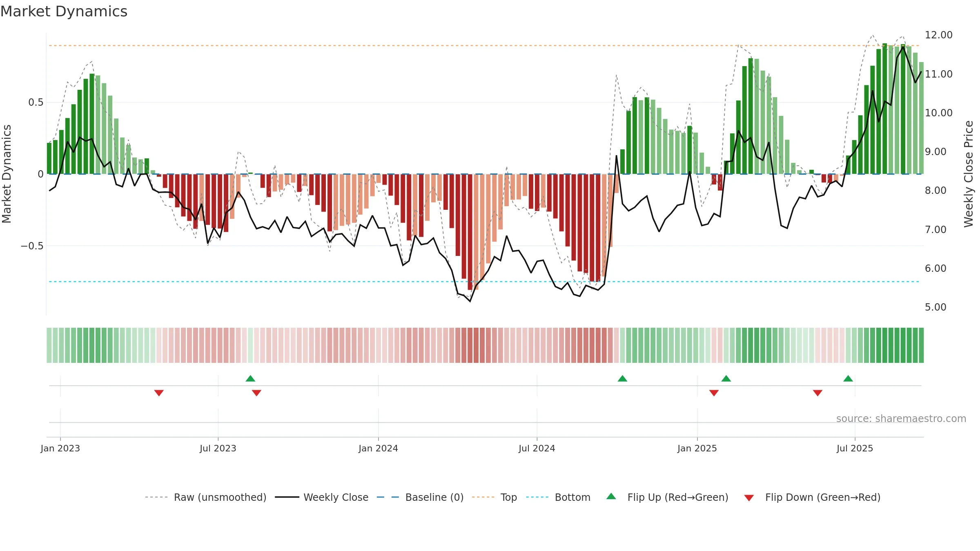Viewport: 980px width, 551px height.
Task: Click the '7.00' price axis label
Action: [x=935, y=229]
